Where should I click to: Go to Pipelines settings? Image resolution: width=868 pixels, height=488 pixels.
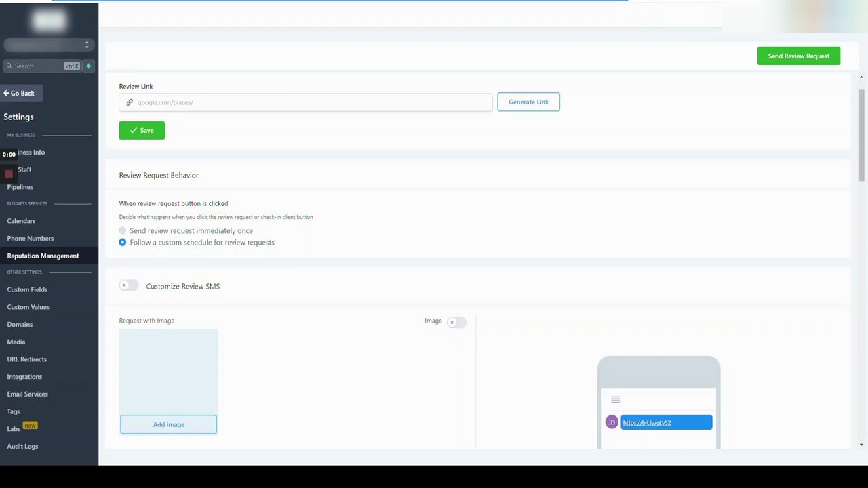[x=20, y=187]
